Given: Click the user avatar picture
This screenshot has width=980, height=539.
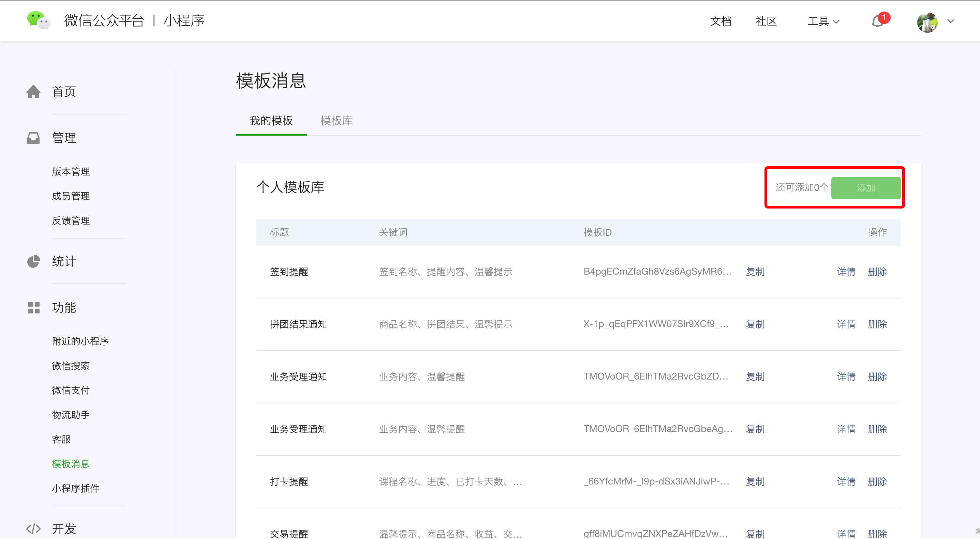Looking at the screenshot, I should [927, 22].
